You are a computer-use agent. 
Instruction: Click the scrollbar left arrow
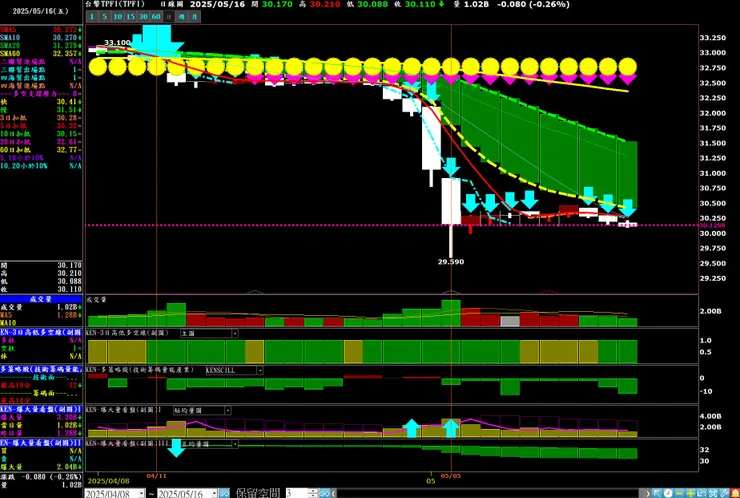(334, 493)
